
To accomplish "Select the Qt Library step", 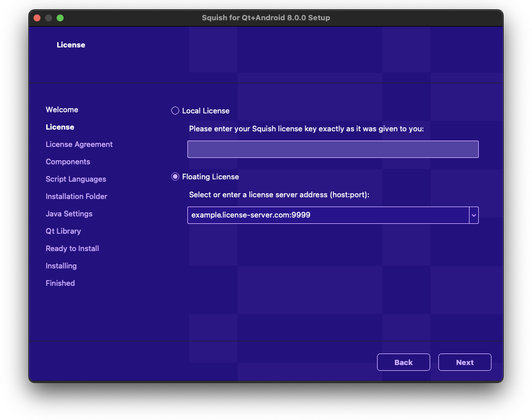I will tap(64, 231).
